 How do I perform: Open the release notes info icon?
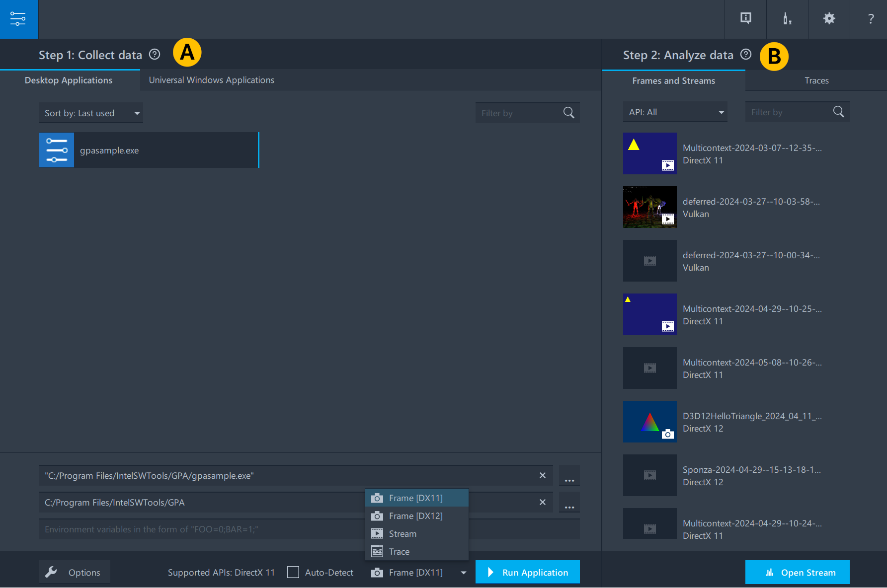[745, 19]
